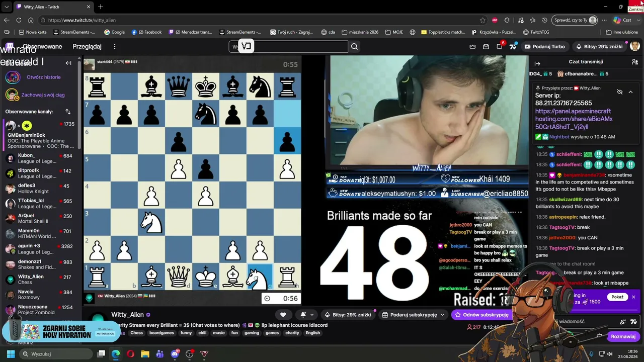Open Twitch whispers inbox icon
The image size is (644, 362).
(486, 47)
